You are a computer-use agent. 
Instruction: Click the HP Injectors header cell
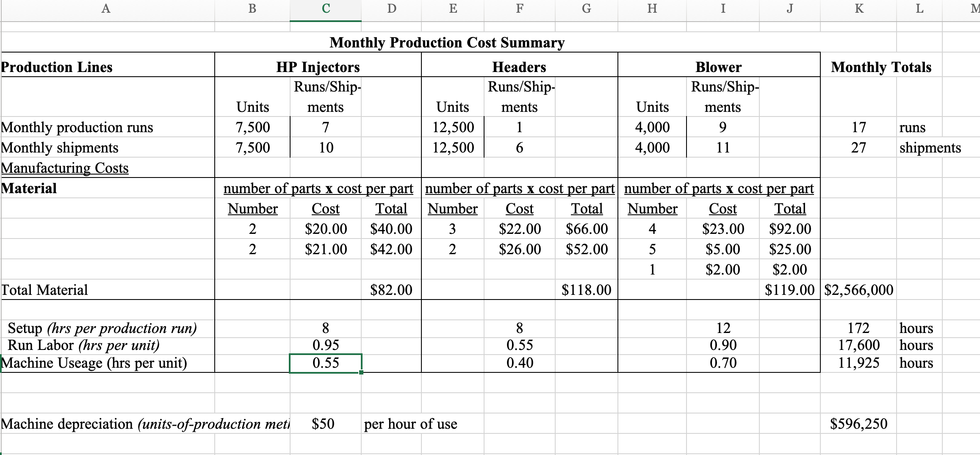coord(318,67)
